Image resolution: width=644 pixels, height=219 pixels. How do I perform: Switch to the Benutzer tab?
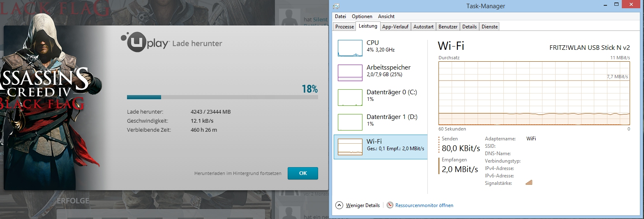coord(448,27)
